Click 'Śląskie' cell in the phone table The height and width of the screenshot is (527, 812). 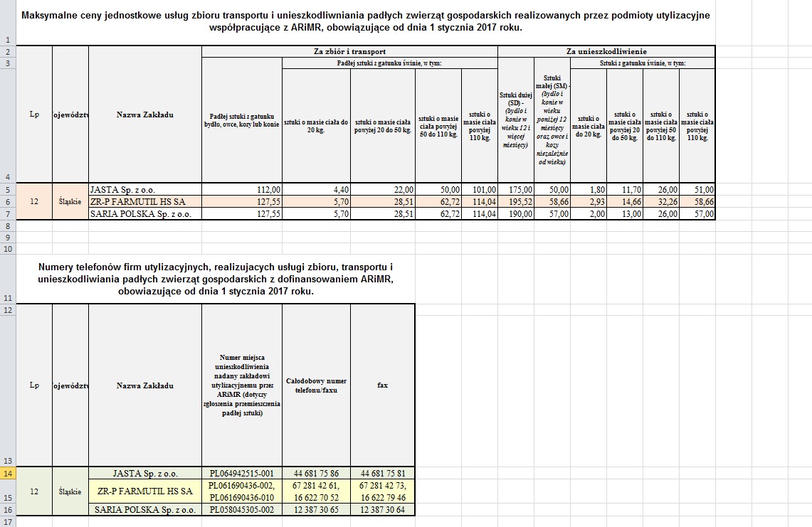tap(70, 491)
